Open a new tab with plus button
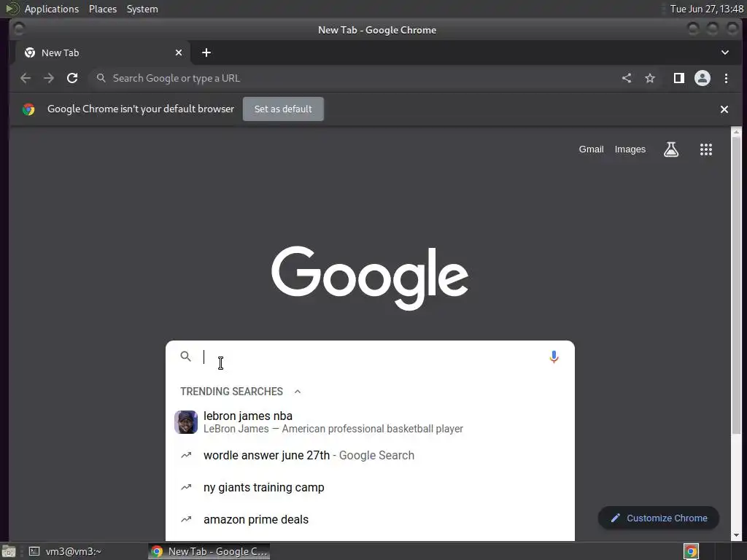 [x=206, y=52]
